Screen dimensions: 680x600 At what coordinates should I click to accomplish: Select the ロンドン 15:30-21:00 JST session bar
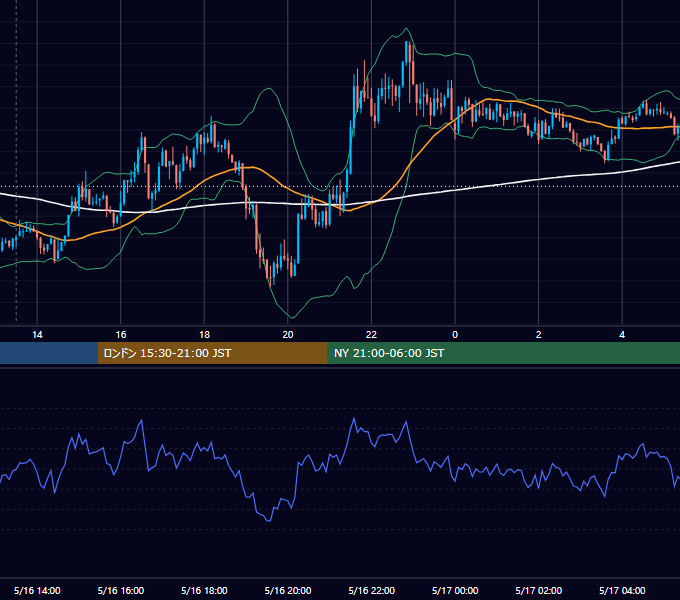pyautogui.click(x=212, y=353)
